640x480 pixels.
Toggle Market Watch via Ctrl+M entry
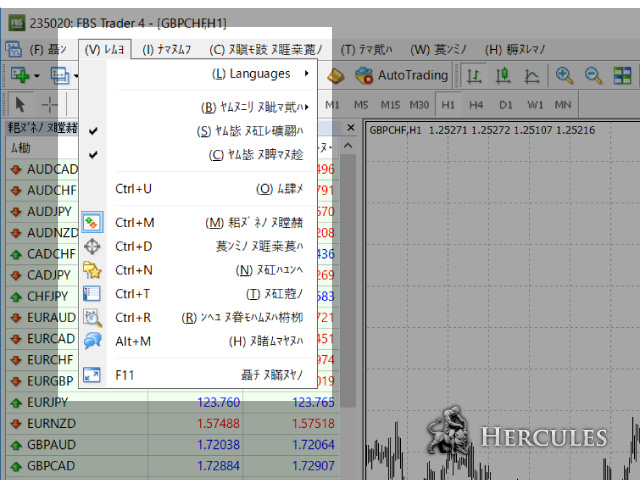(198, 222)
